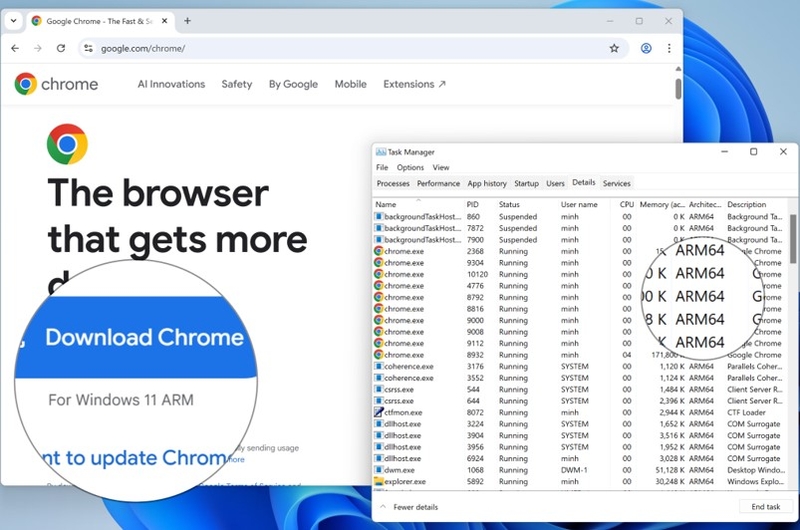
Task: Open Task Manager Options menu
Action: tap(410, 167)
